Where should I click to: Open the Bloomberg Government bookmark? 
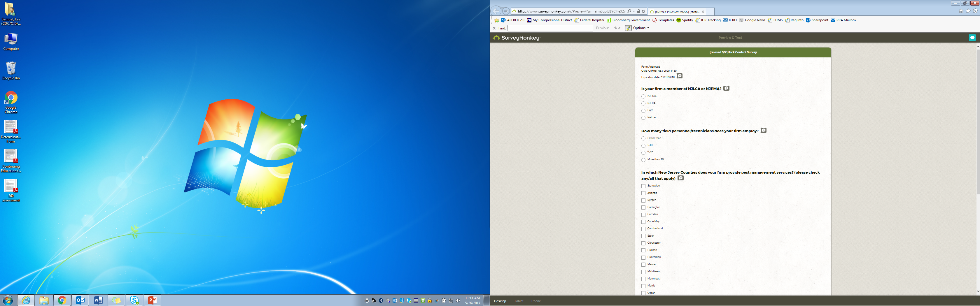(628, 20)
